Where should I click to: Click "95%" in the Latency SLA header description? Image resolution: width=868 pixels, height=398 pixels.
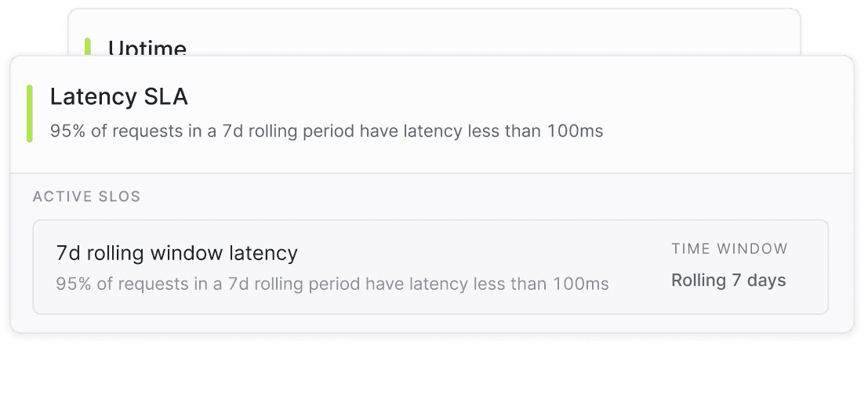pos(68,131)
